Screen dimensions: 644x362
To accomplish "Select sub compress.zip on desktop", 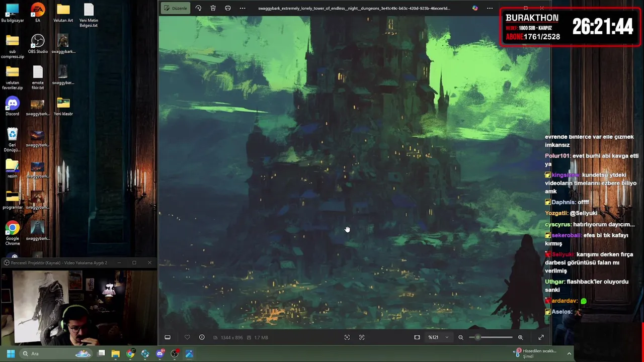I will tap(13, 47).
